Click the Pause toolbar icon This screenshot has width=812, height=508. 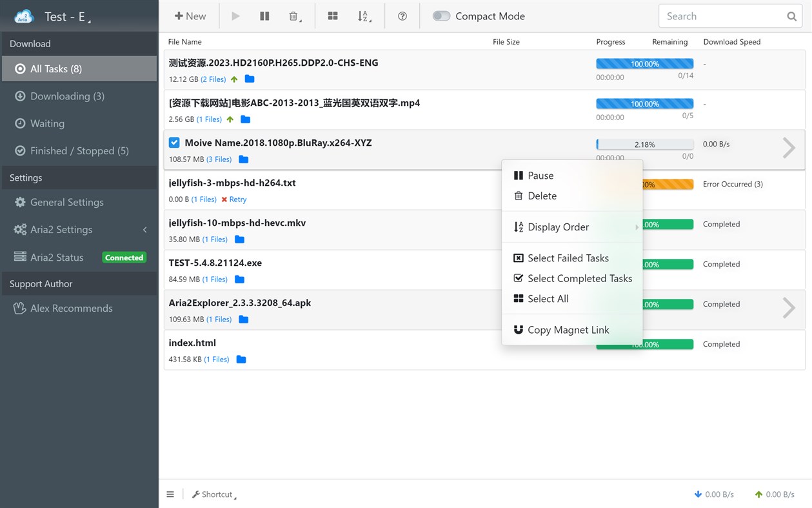point(264,15)
